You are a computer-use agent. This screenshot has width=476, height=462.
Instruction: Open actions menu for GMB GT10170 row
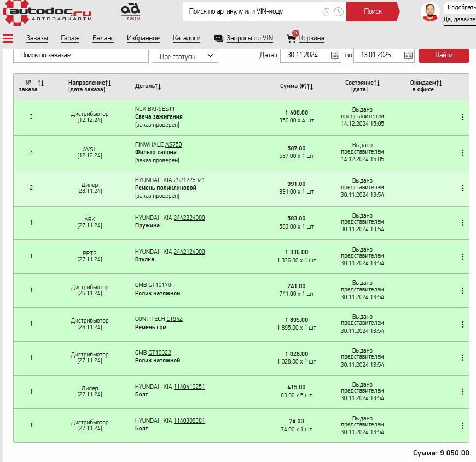tap(462, 290)
